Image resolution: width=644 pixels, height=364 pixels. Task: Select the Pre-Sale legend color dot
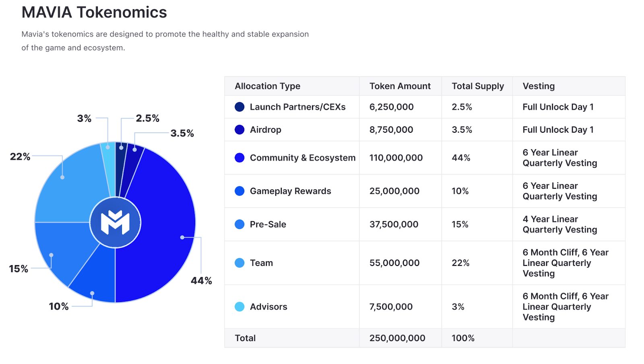pos(239,224)
